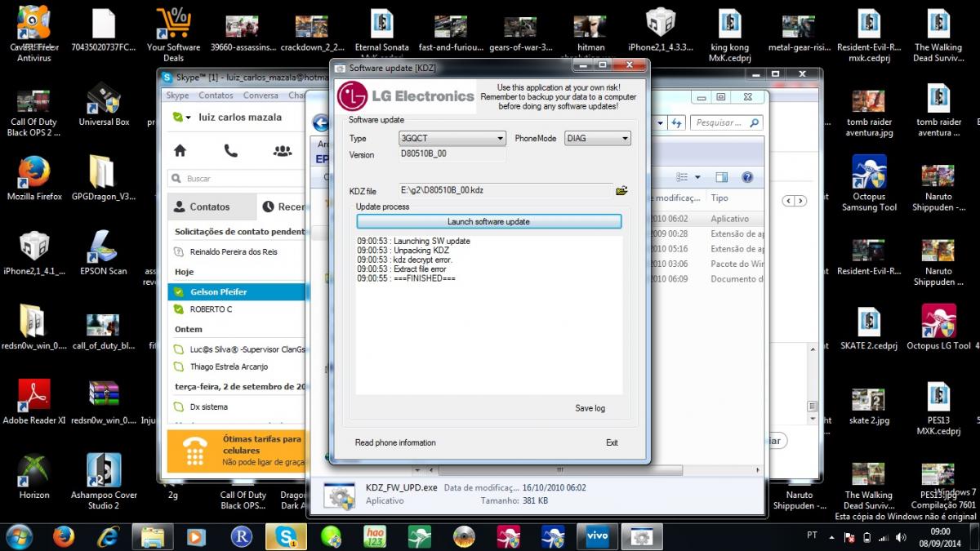Open Internet Explorer from the taskbar

tap(108, 536)
